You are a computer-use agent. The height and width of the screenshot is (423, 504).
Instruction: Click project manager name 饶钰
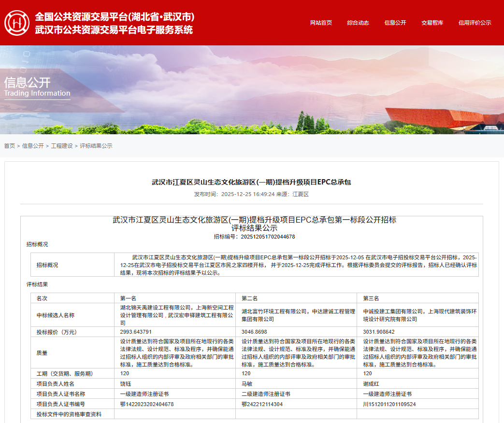click(x=124, y=383)
